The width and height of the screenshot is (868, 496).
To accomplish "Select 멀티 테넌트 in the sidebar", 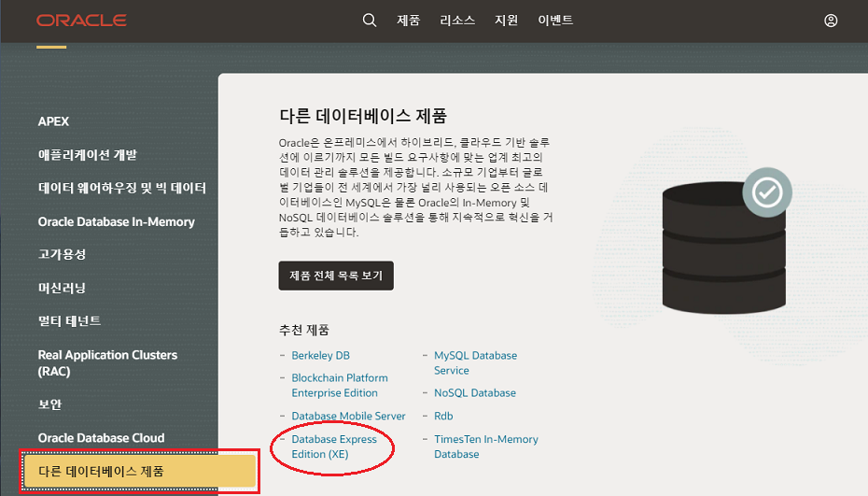I will click(69, 321).
